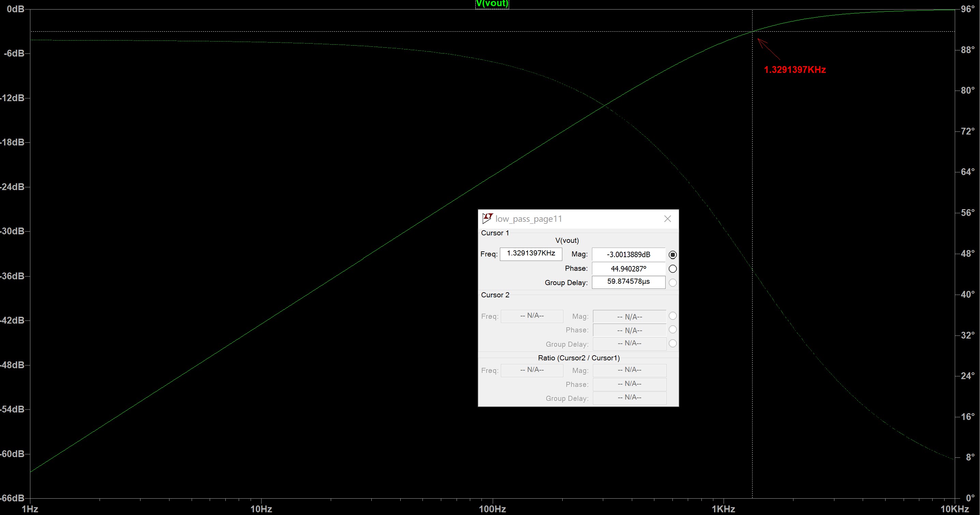Click Cursor 1 Freq field 1.3291397KHz
The image size is (980, 515).
point(531,253)
